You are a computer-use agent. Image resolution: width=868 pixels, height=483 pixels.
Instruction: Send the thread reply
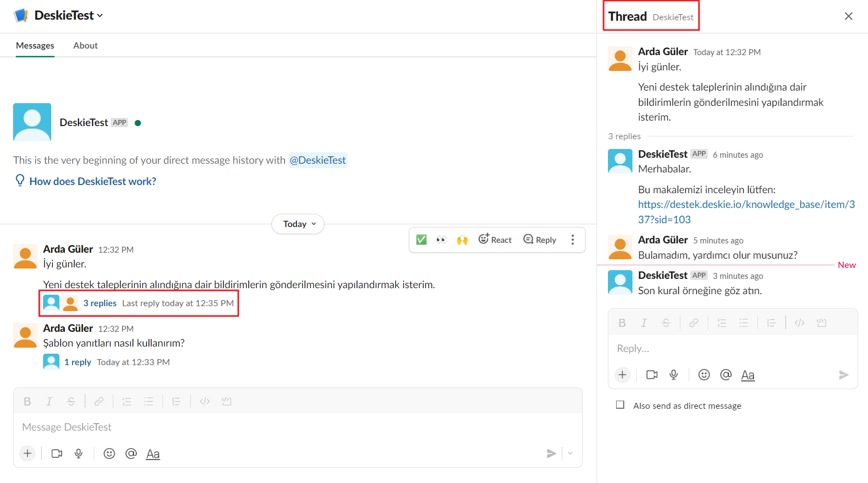pyautogui.click(x=843, y=375)
